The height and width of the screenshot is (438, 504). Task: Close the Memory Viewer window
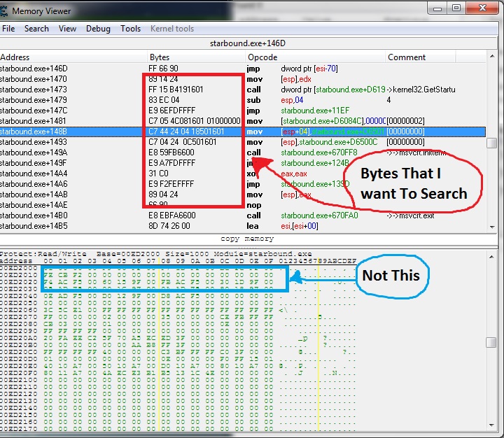[x=482, y=8]
